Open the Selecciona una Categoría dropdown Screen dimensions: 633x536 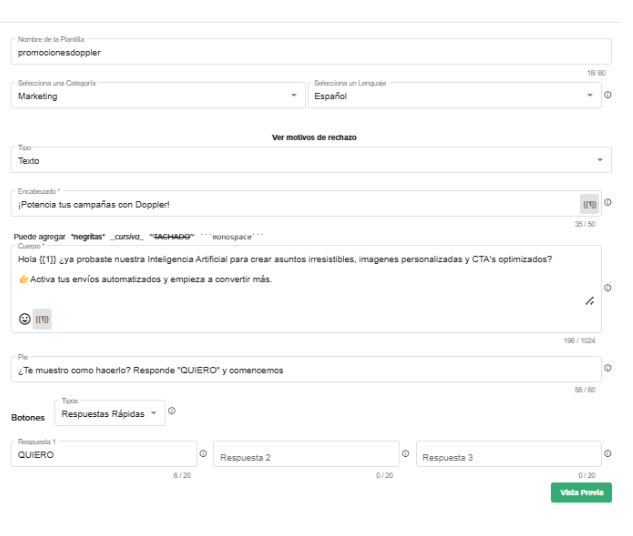(158, 96)
